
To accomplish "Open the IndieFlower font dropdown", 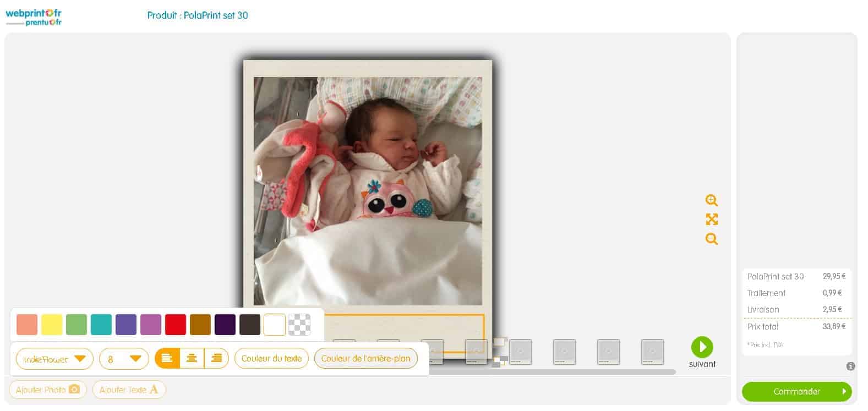I will [x=54, y=359].
